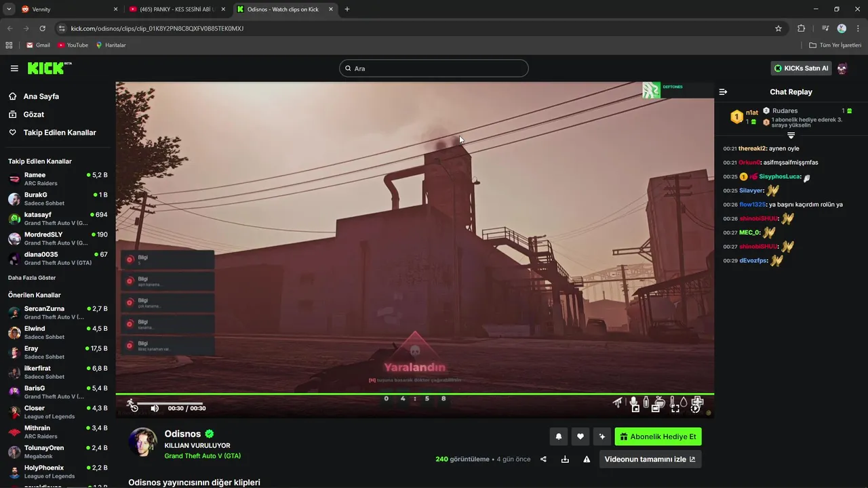Expand Daha Fazla Göster list
Screen dimensions: 868x488
click(x=32, y=278)
